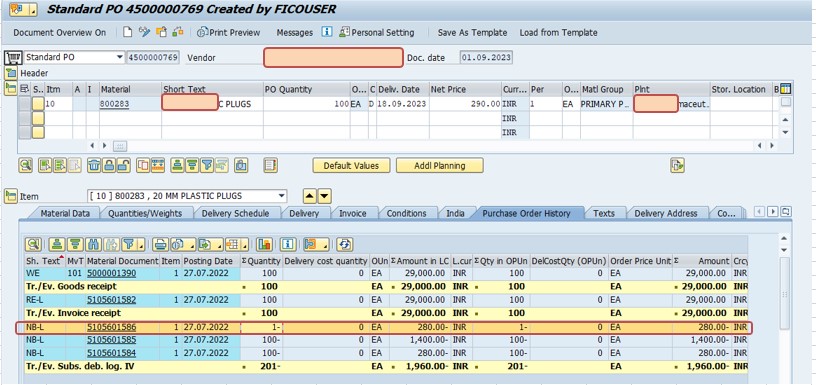Screen dimensions: 816x385
Task: Click the Doc. date field 01.09.2023
Action: click(486, 57)
